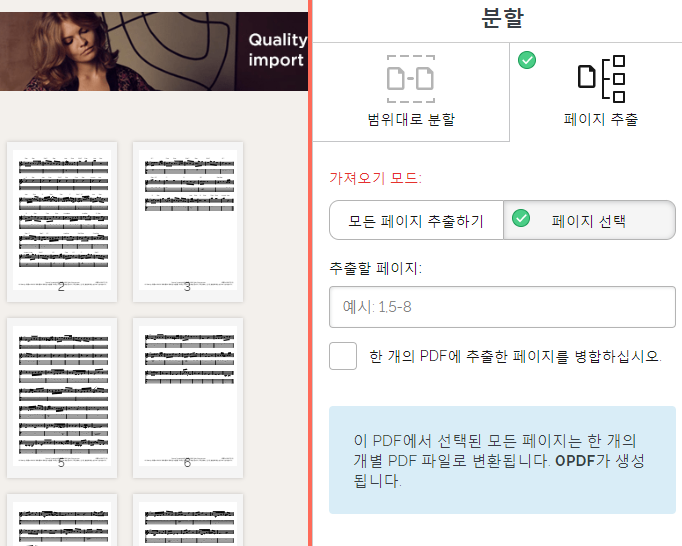Select the 페이지 추출 extract icon

[602, 79]
